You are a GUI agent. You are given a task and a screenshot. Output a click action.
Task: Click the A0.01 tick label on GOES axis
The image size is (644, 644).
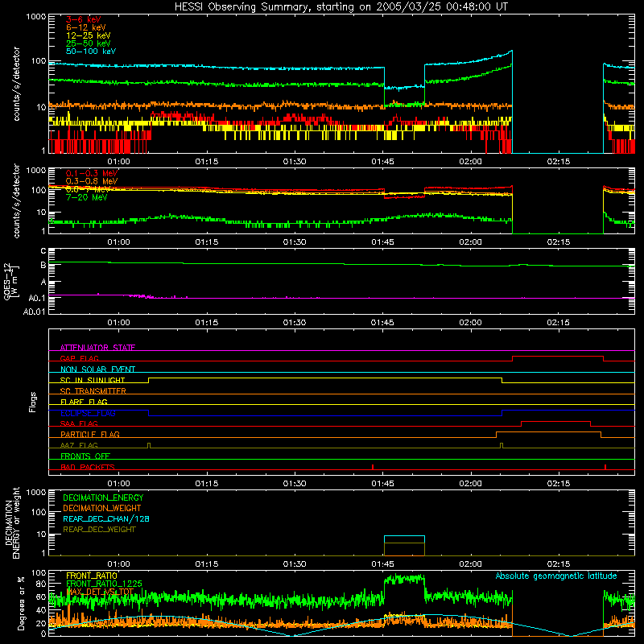coord(35,312)
